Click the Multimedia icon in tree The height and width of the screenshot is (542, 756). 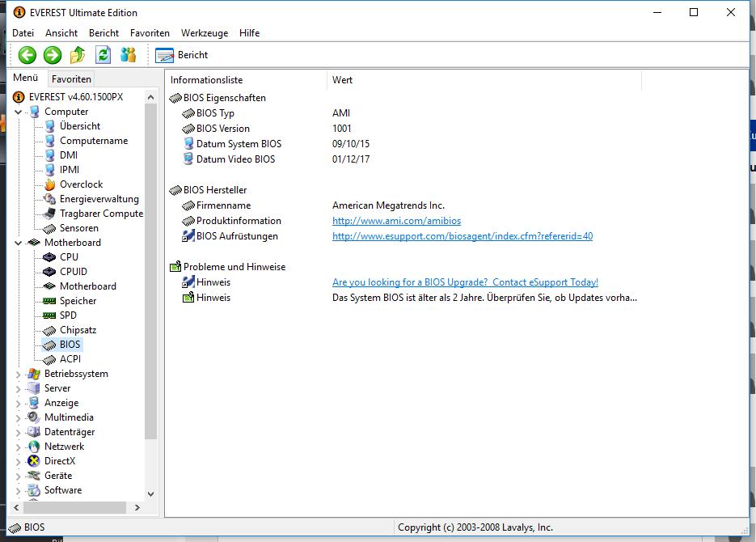click(34, 417)
